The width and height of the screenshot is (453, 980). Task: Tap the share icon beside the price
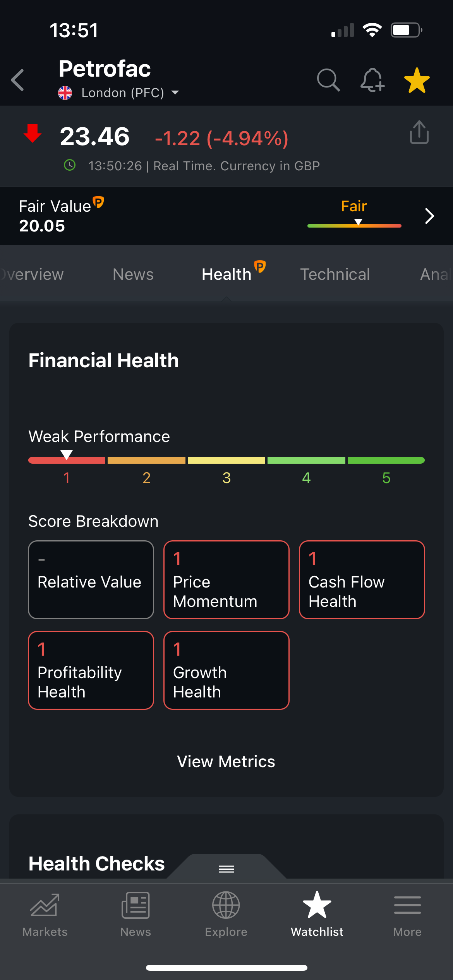point(419,132)
